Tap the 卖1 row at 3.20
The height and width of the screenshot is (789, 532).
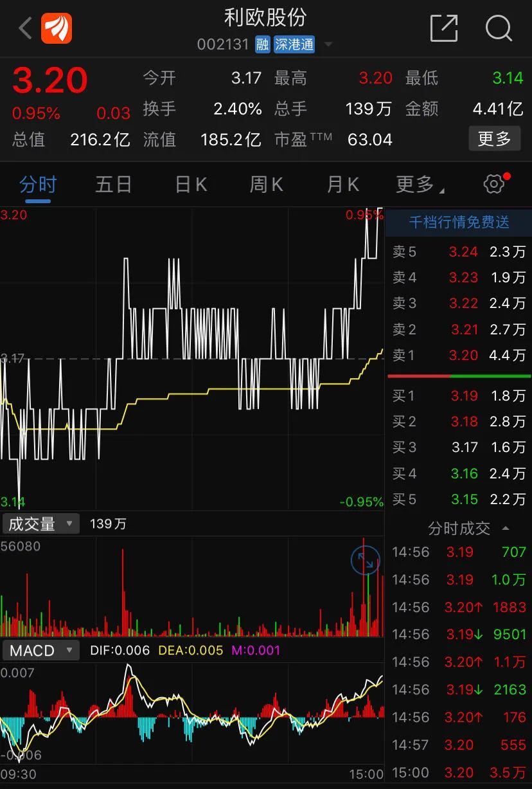pyautogui.click(x=459, y=355)
